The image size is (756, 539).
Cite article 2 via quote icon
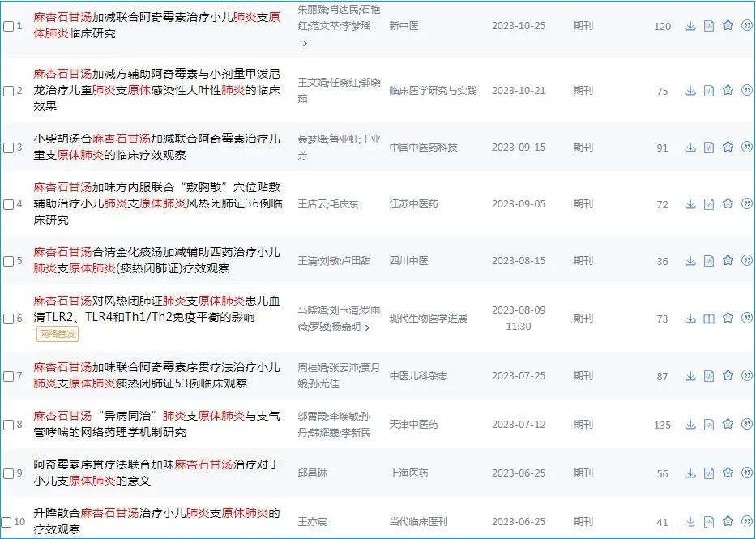coord(747,90)
